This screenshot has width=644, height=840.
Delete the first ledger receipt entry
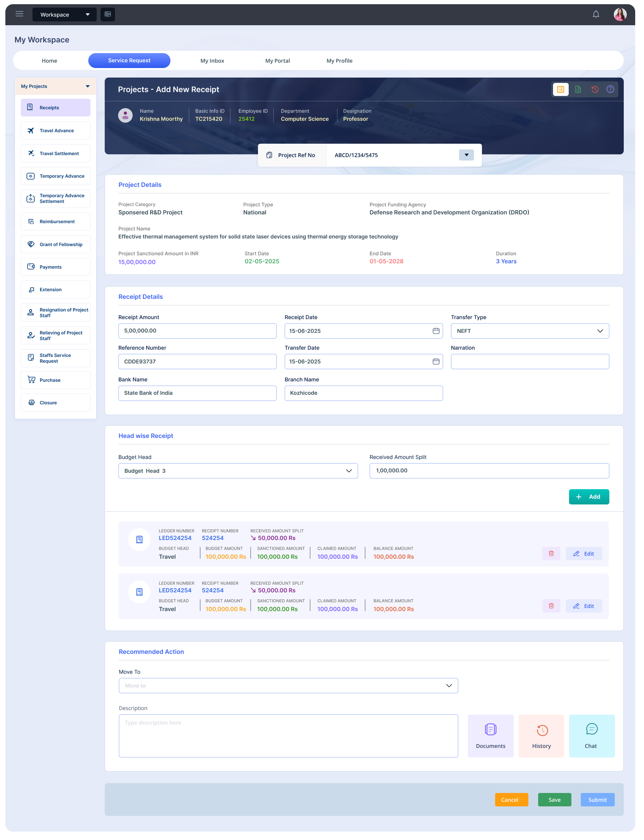tap(551, 553)
